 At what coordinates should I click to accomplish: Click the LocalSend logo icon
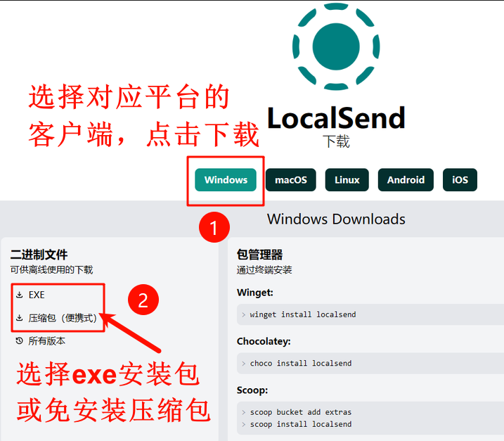336,46
